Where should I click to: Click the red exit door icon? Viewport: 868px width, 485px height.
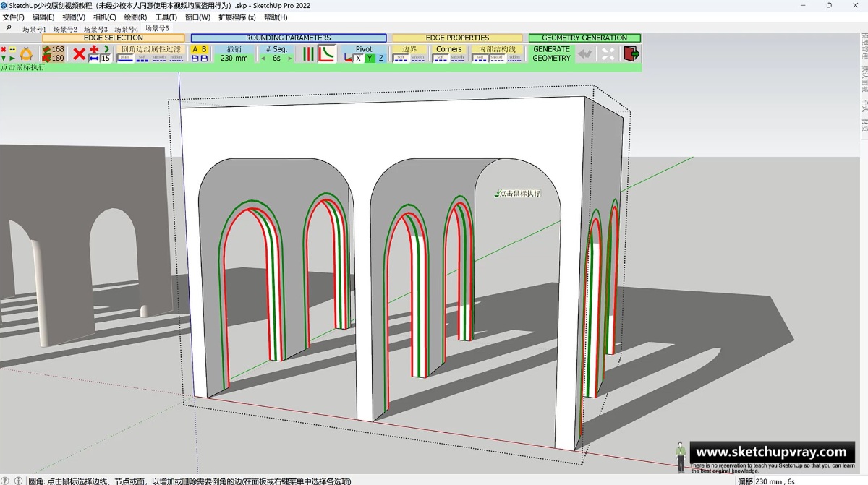point(631,53)
